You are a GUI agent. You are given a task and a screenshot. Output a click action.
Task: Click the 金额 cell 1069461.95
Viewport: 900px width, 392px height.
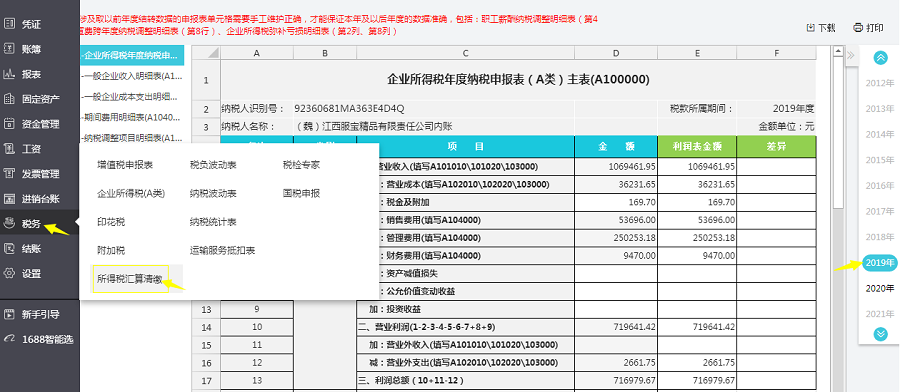(x=616, y=167)
